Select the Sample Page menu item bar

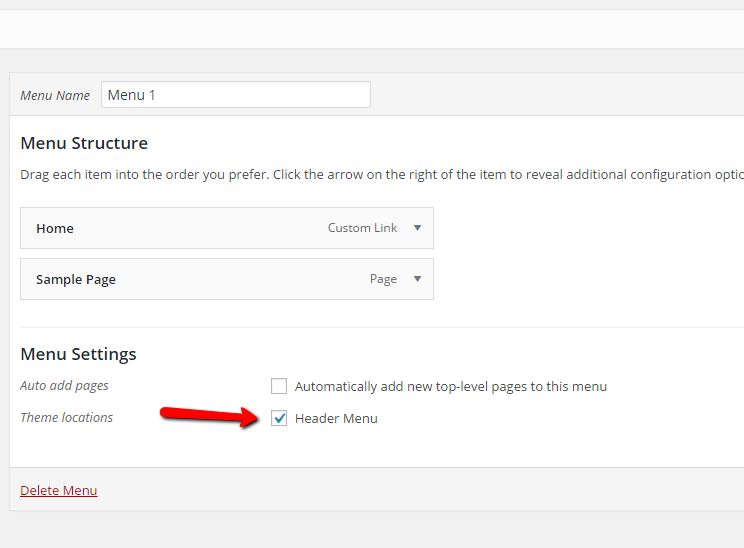[x=227, y=279]
